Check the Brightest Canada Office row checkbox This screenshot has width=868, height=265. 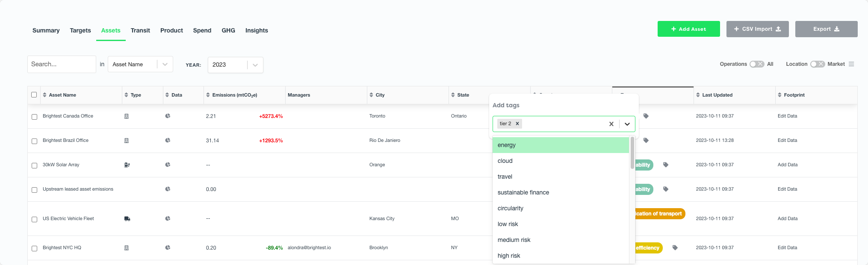coord(35,117)
